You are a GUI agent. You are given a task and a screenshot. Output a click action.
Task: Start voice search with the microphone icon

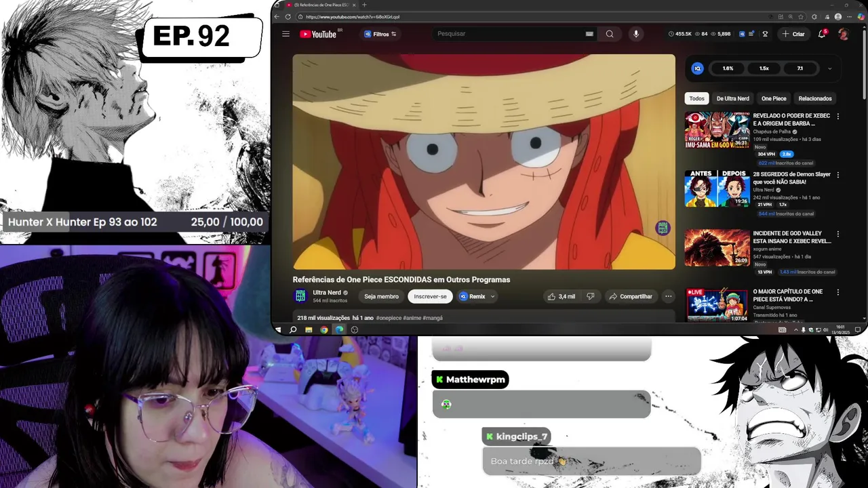coord(635,34)
